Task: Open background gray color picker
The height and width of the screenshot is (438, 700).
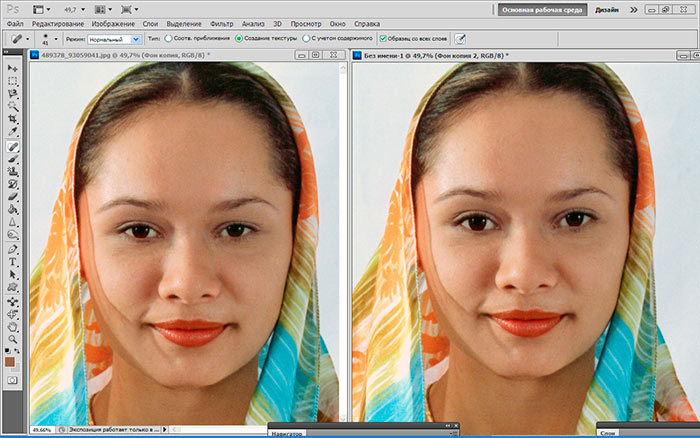Action: [17, 368]
